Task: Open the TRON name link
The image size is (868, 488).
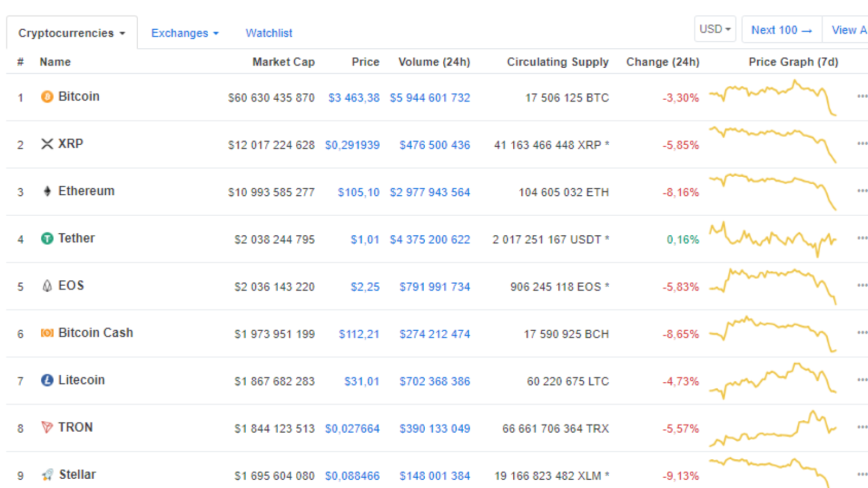Action: point(75,427)
